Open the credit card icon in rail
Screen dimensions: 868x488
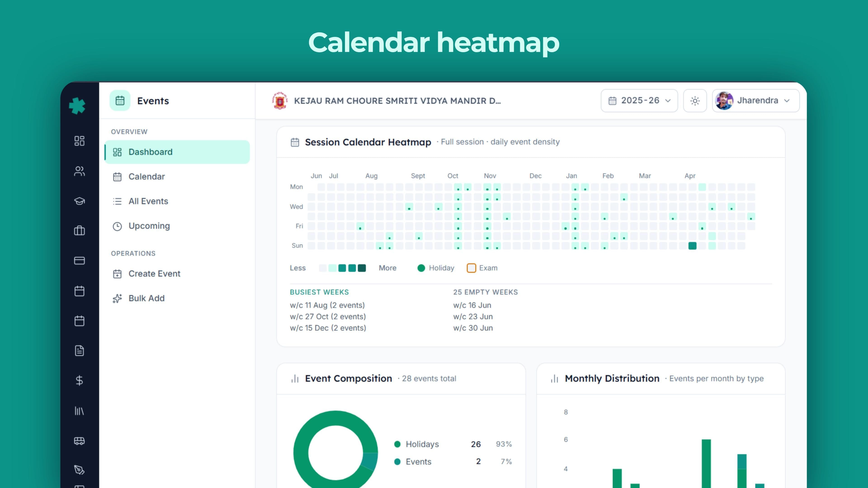pos(80,261)
